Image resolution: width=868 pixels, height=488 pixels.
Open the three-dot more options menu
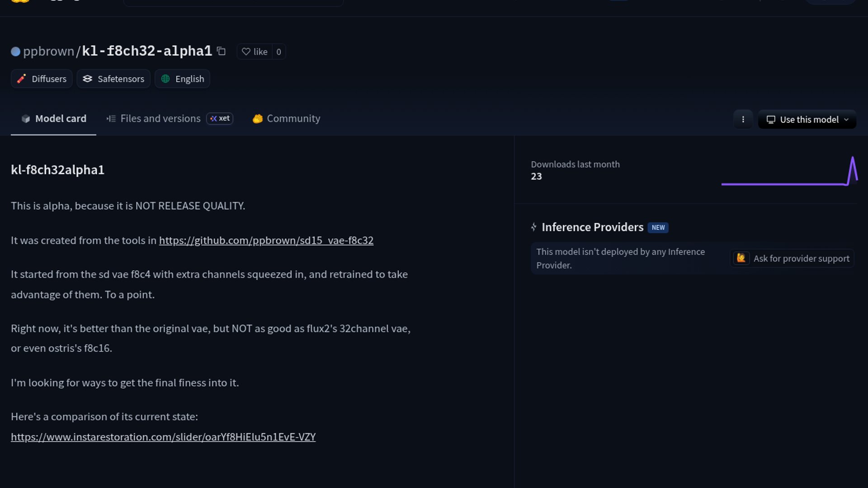pos(743,119)
